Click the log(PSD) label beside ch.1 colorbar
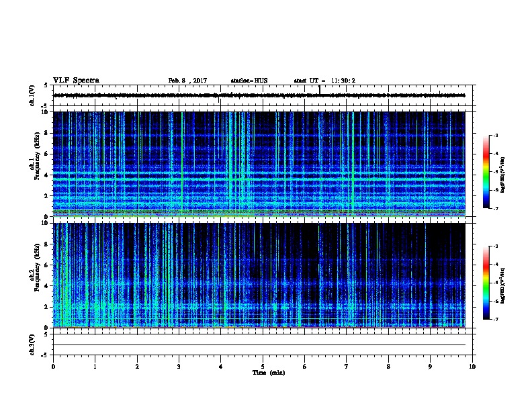This screenshot has width=532, height=411. pos(502,175)
